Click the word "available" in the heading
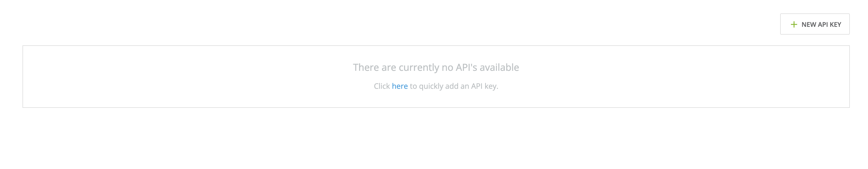Viewport: 868px width, 169px height. (x=499, y=67)
